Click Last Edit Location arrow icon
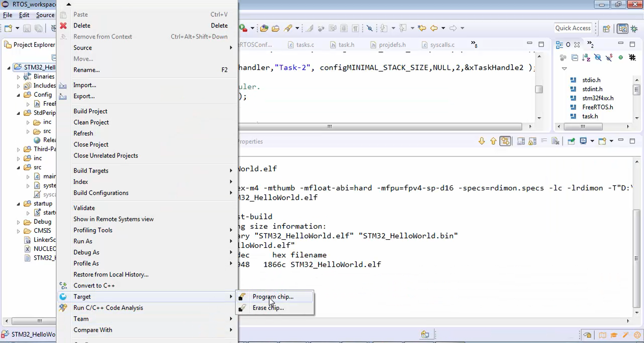 pyautogui.click(x=422, y=28)
